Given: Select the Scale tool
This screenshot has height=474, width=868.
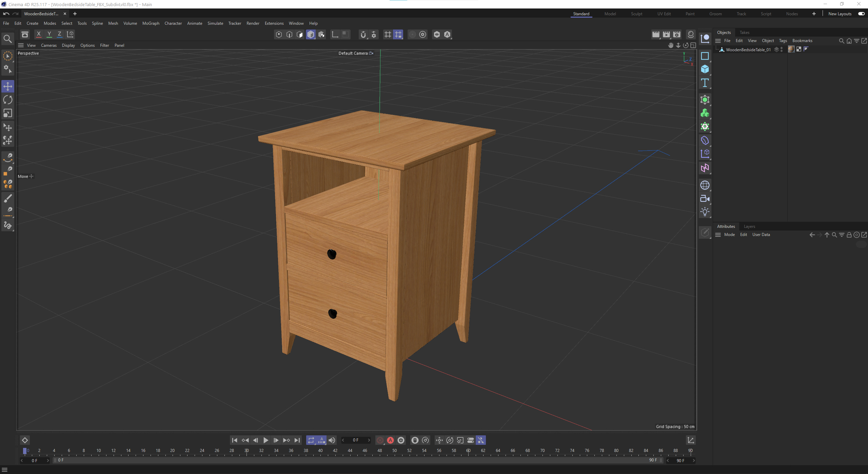Looking at the screenshot, I should pos(7,113).
